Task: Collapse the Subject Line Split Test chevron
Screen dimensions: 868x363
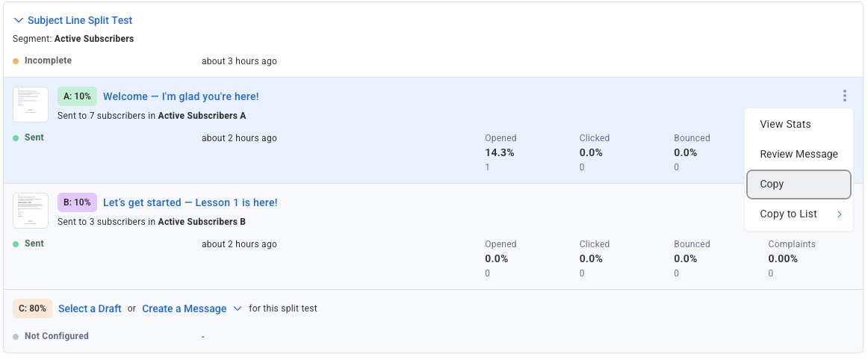Action: [x=19, y=21]
